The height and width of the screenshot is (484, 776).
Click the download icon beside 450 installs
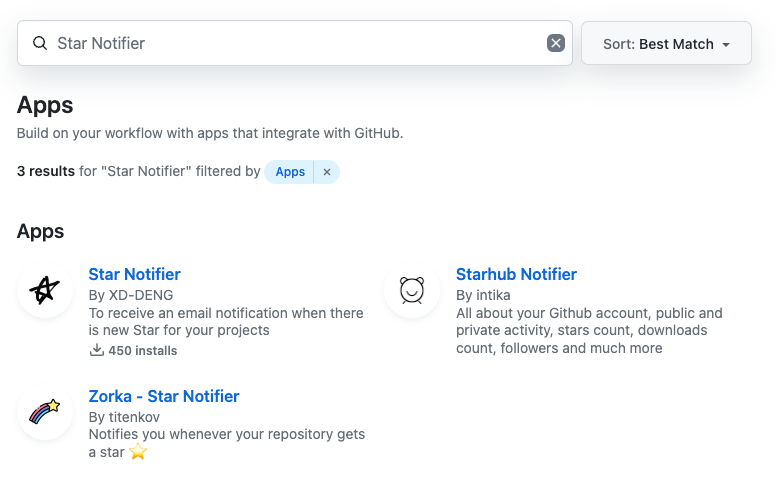pyautogui.click(x=97, y=351)
